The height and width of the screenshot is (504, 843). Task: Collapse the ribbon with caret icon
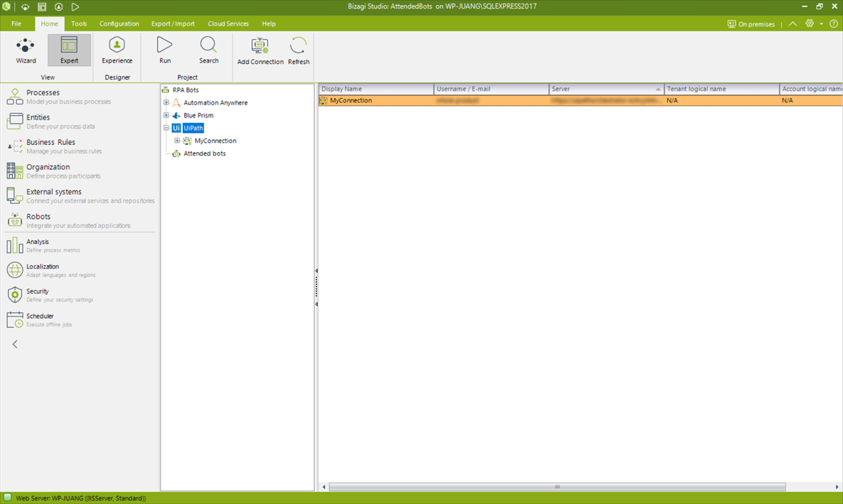pyautogui.click(x=793, y=23)
